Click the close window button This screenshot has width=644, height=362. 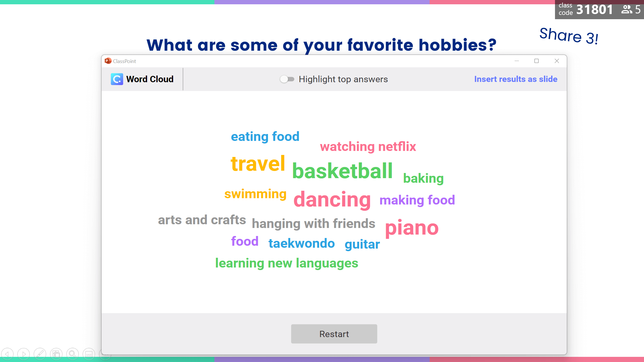click(x=557, y=61)
